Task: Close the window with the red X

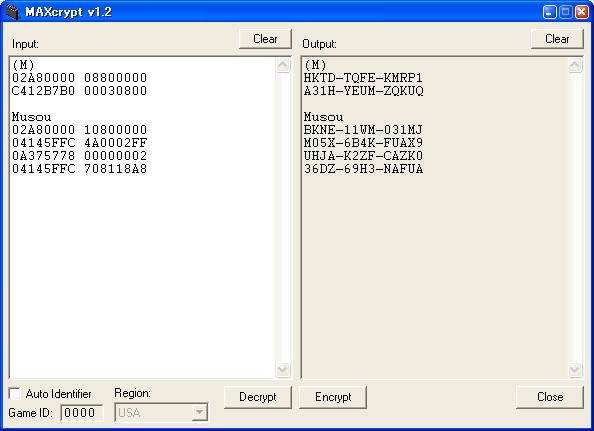Action: [581, 12]
